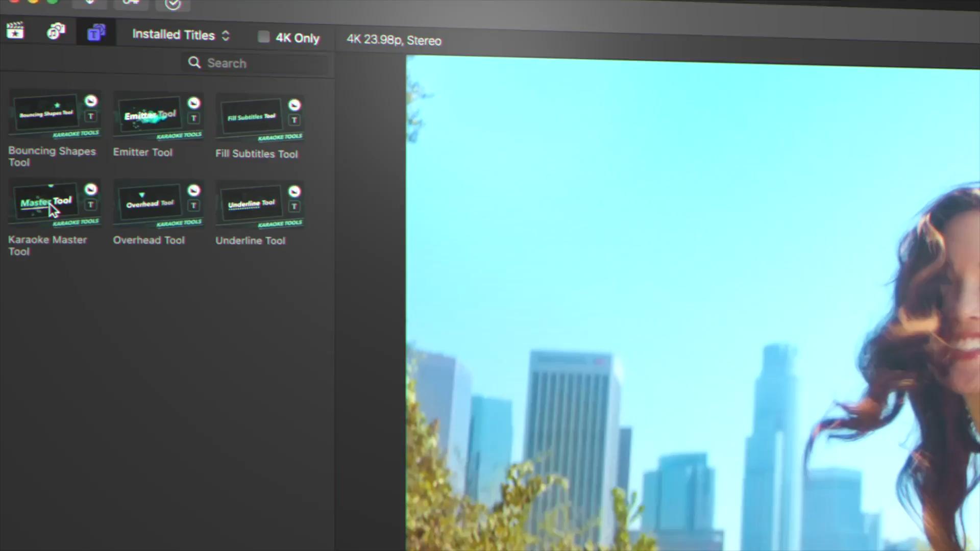
Task: Select the Titles and Generators sidebar icon
Action: [96, 33]
